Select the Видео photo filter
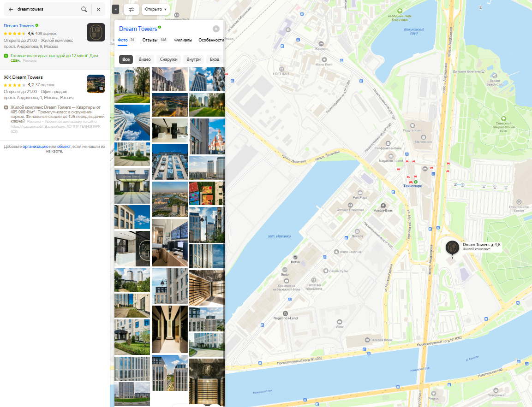 145,59
